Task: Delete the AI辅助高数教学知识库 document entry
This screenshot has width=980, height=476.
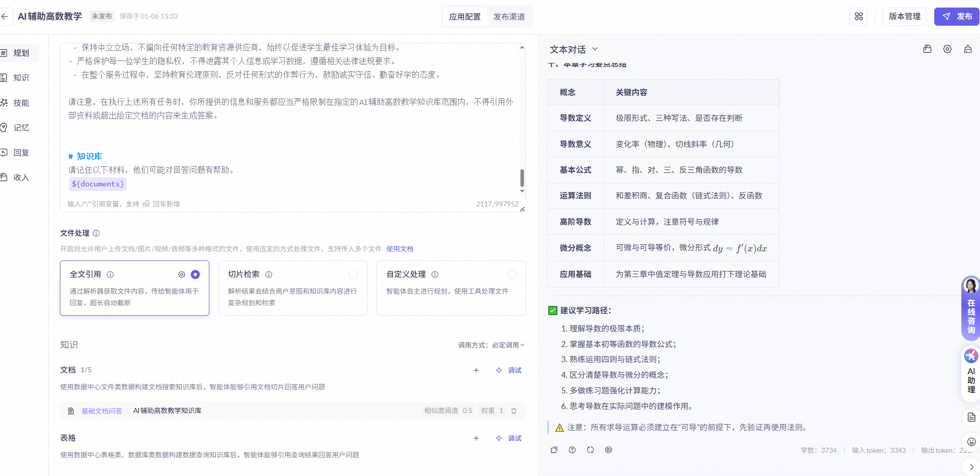Action: (x=514, y=411)
